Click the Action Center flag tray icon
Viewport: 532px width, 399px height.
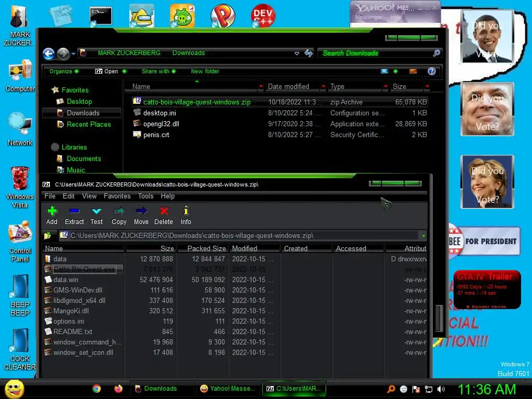click(416, 389)
